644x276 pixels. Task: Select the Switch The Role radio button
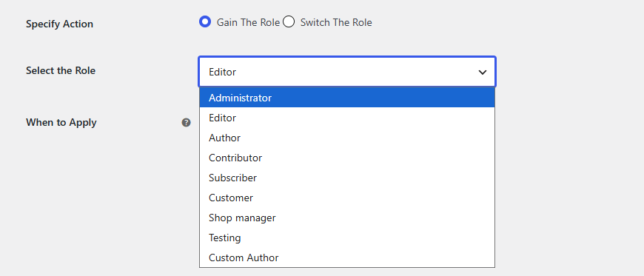click(289, 21)
